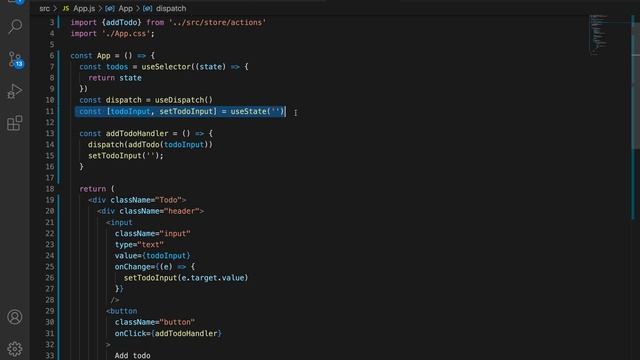Image resolution: width=640 pixels, height=360 pixels.
Task: Click line number 6 in gutter
Action: [52, 56]
